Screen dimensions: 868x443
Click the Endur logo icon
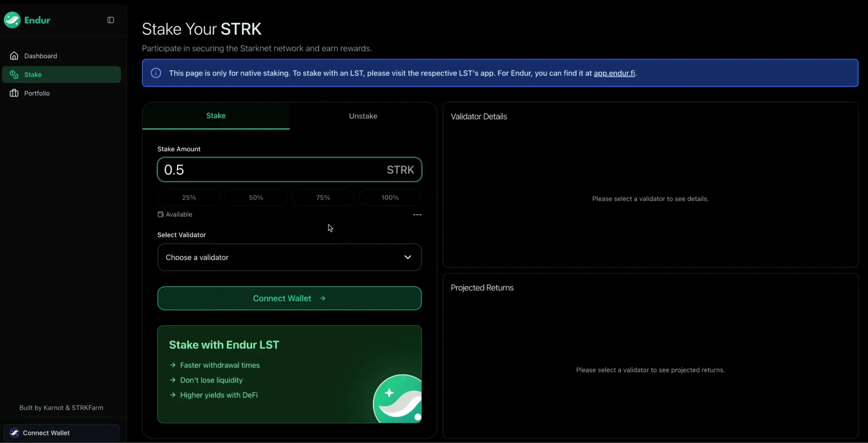12,20
